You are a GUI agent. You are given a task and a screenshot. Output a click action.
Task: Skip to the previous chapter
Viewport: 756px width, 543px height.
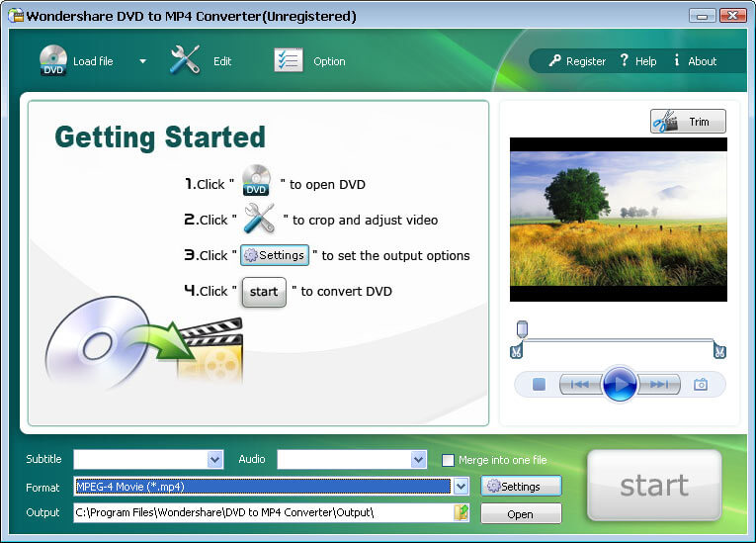point(580,385)
